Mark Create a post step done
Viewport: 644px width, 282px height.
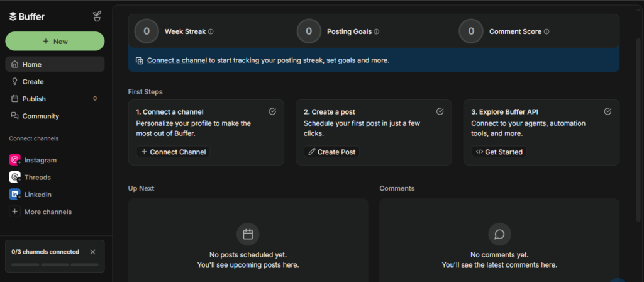click(x=440, y=111)
